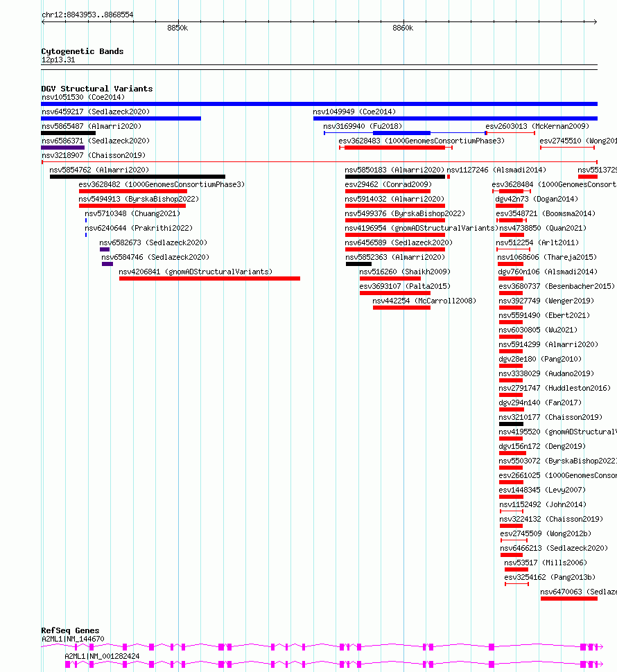Click the nsv5865487 (Almarri2020) black bar

68,133
